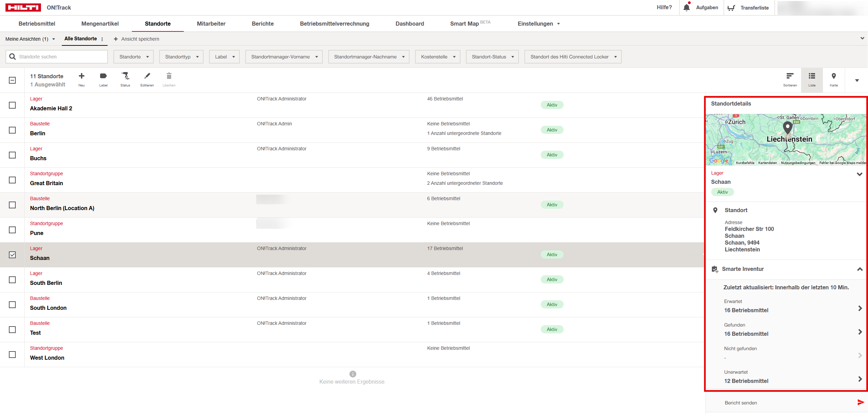Click the Label tag icon

(103, 76)
